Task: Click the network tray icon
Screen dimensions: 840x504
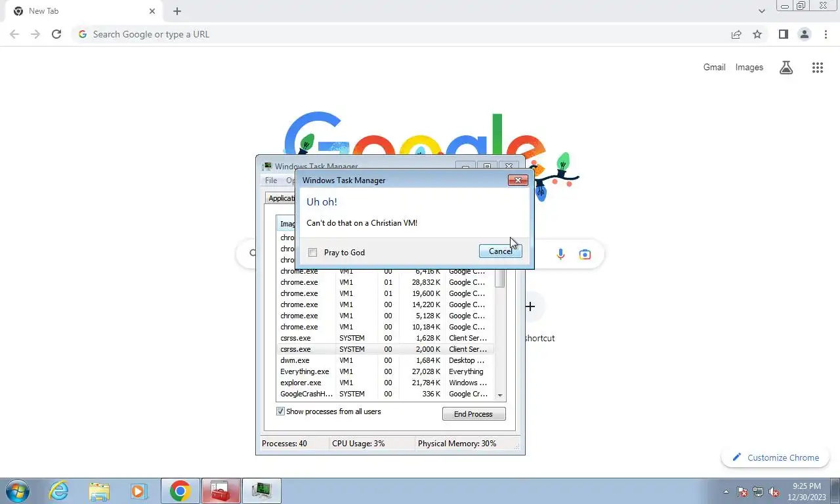Action: point(758,492)
